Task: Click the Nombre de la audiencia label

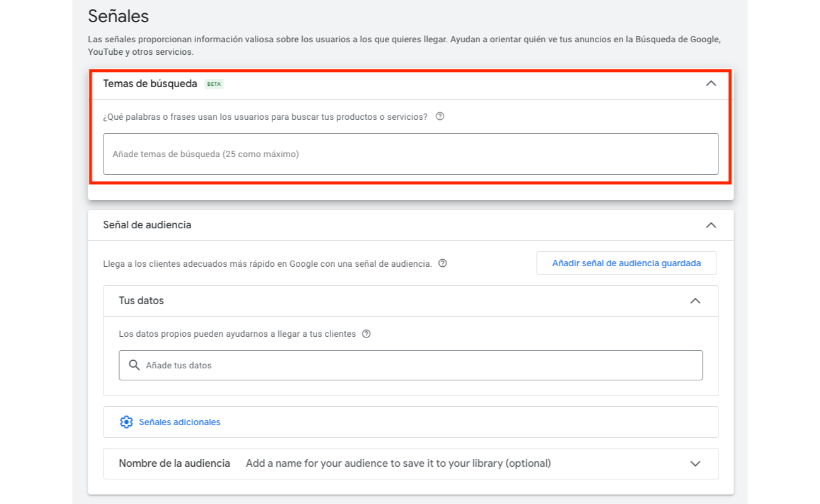Action: [x=175, y=463]
